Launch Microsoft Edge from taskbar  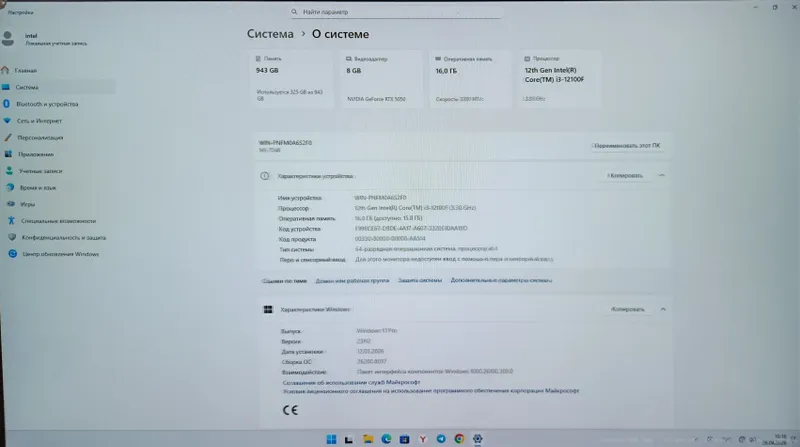tap(386, 439)
